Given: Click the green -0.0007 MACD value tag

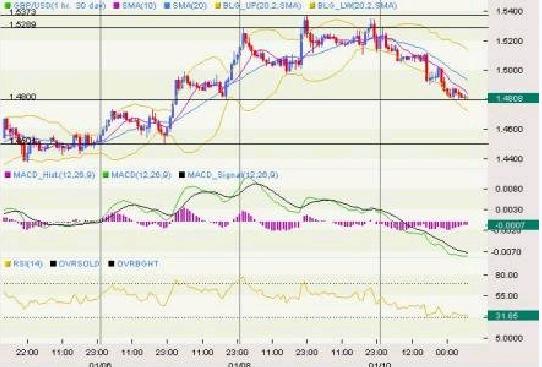Looking at the screenshot, I should click(x=513, y=225).
